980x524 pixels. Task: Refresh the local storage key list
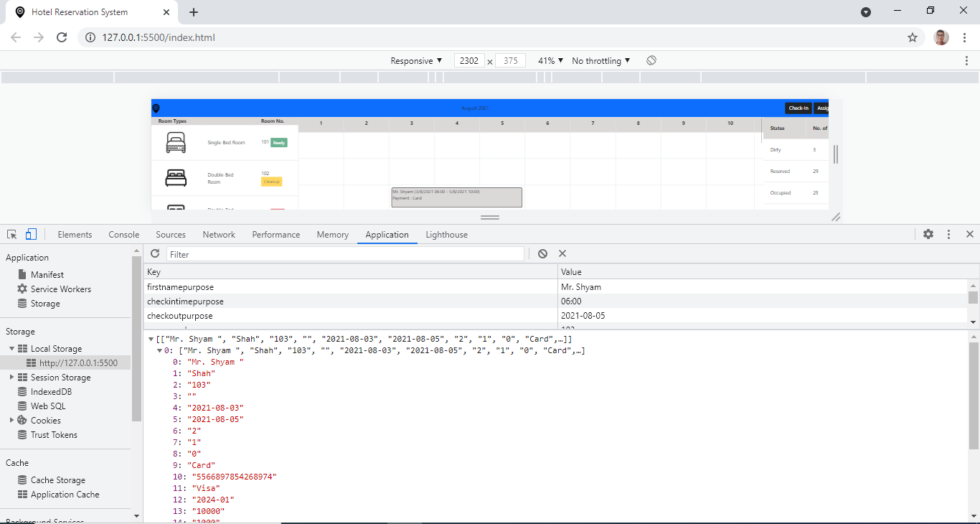155,253
